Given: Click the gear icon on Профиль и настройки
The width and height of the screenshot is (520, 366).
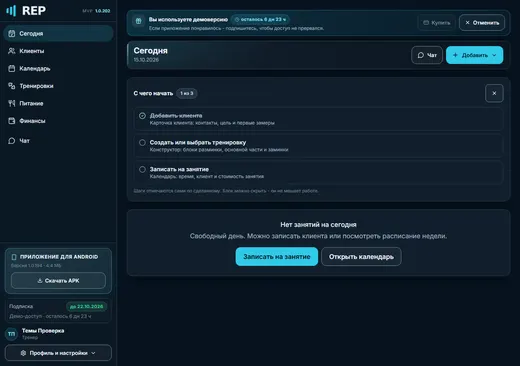Looking at the screenshot, I should pyautogui.click(x=23, y=353).
